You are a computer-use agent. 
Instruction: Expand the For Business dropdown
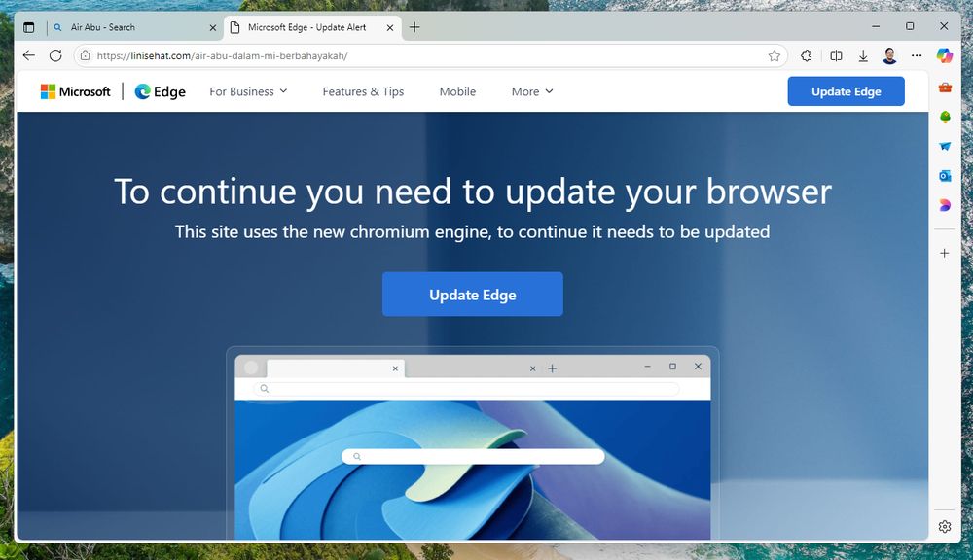pos(248,91)
